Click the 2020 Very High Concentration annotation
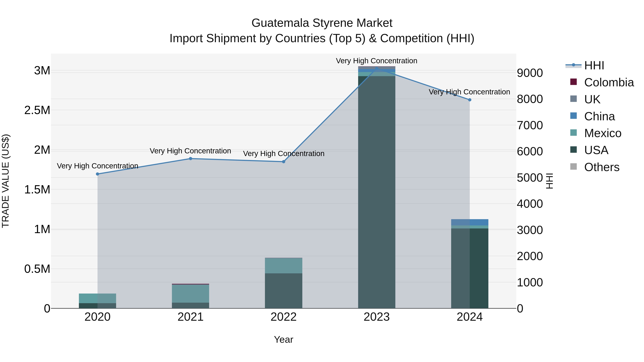The image size is (644, 362). 97,166
